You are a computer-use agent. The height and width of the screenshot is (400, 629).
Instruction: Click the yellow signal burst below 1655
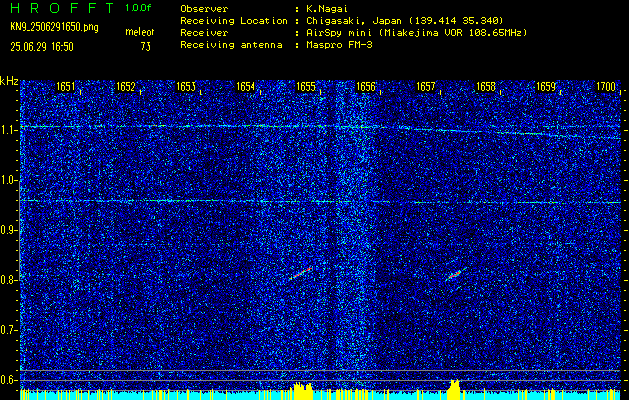coord(302,391)
